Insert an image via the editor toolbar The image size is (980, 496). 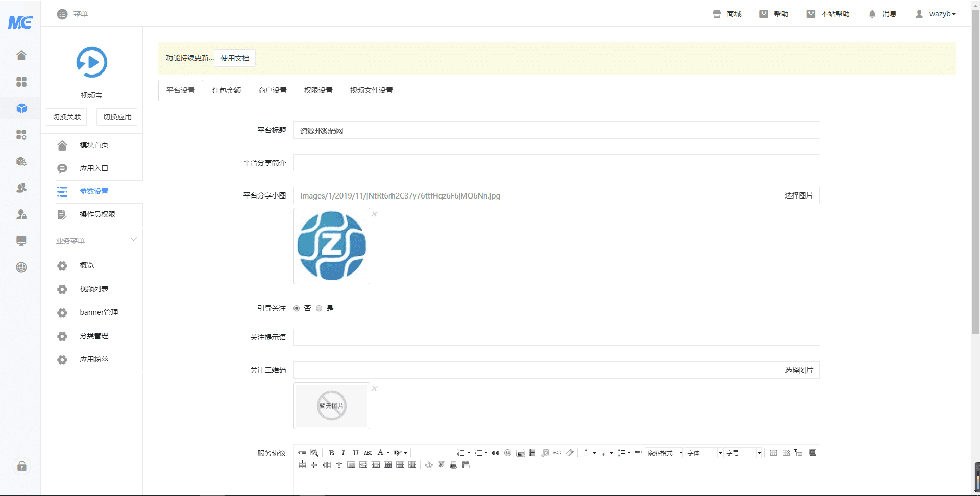pos(520,453)
